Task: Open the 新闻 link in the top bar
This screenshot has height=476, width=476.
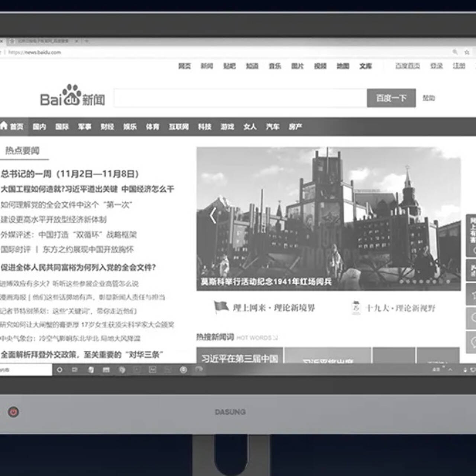Action: tap(207, 66)
